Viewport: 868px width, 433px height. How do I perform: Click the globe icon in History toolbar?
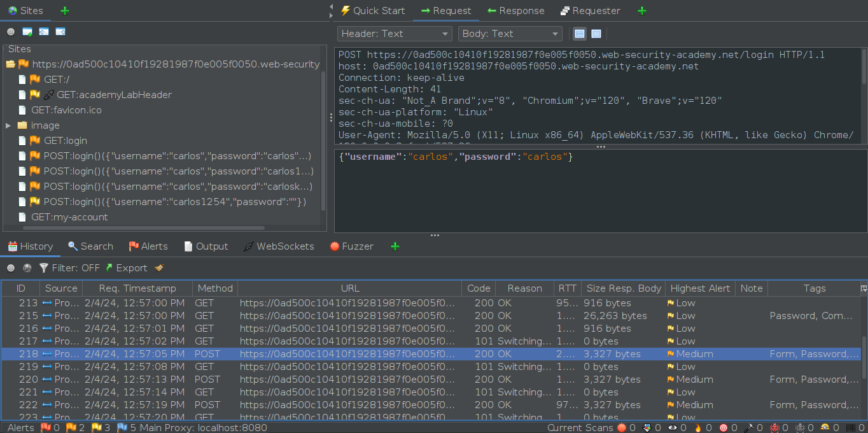[x=27, y=268]
